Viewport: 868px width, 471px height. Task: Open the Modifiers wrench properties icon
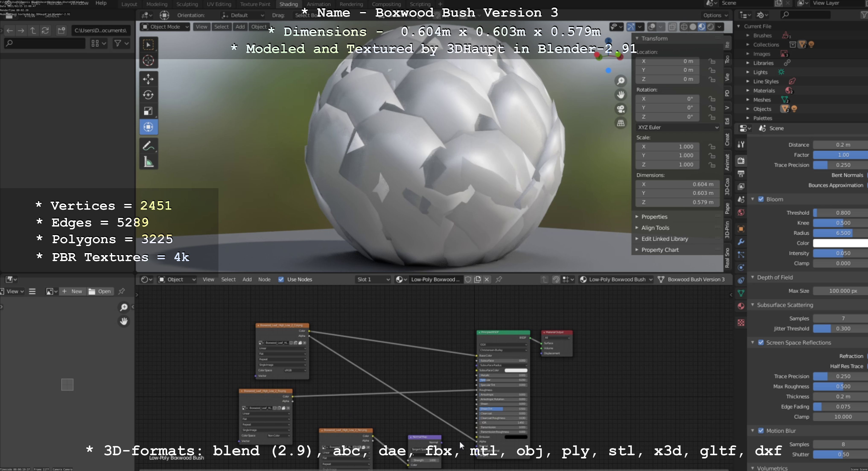[741, 242]
